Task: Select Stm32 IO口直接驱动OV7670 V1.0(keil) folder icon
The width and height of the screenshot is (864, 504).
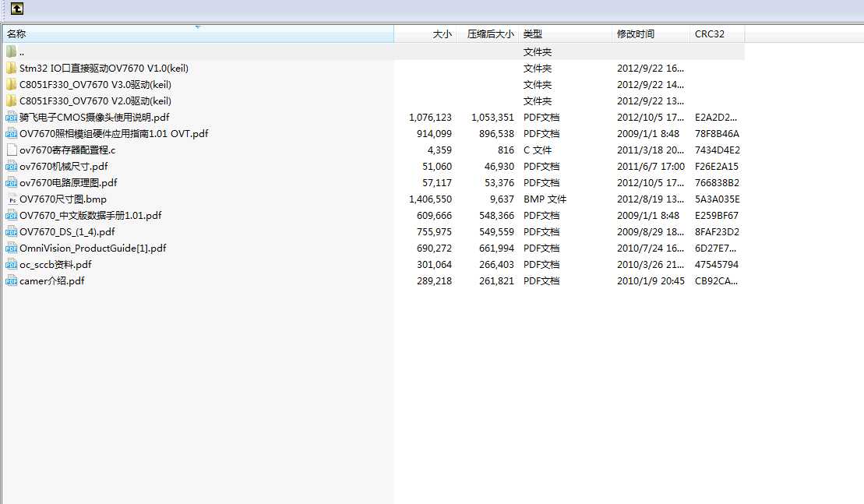Action: (12, 69)
